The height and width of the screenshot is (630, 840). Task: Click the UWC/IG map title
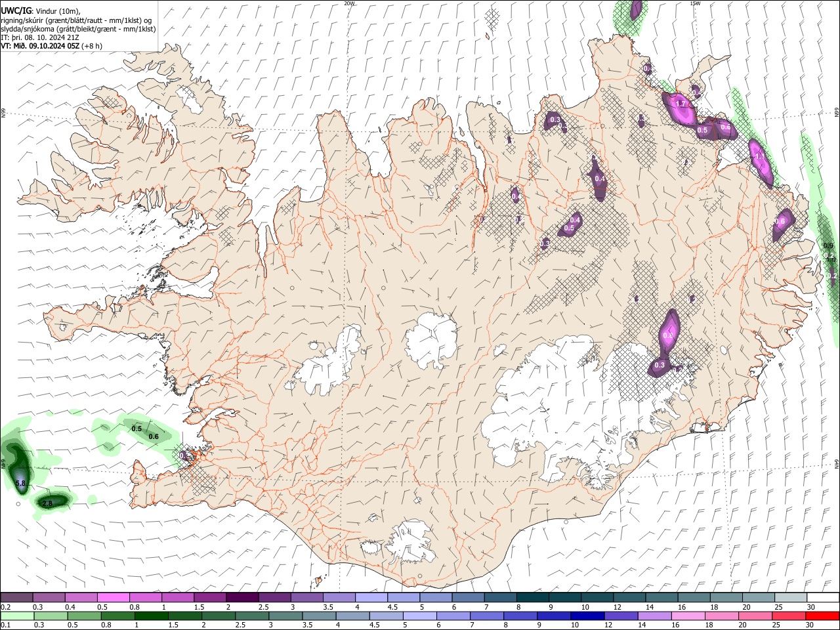[15, 10]
